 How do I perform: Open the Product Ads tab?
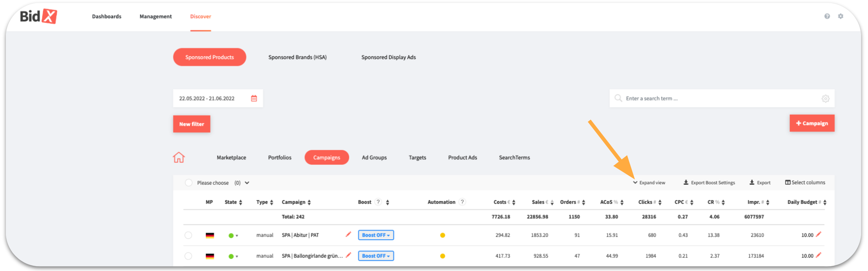click(463, 157)
